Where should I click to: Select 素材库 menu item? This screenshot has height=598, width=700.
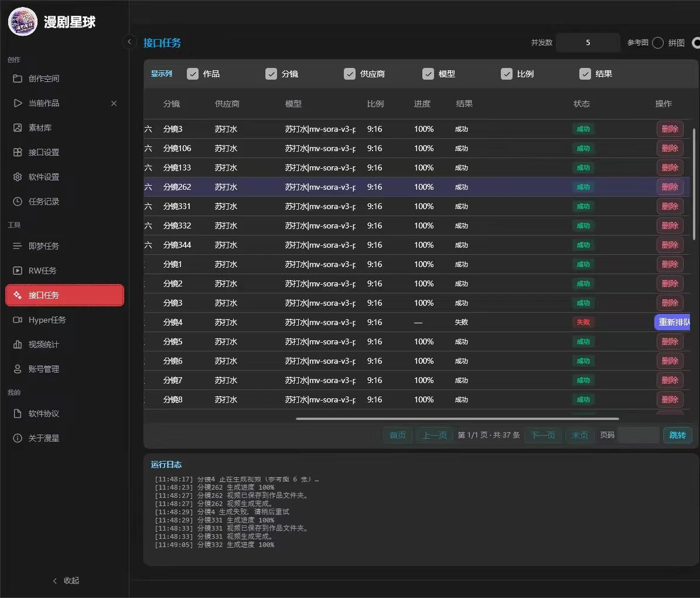coord(65,128)
